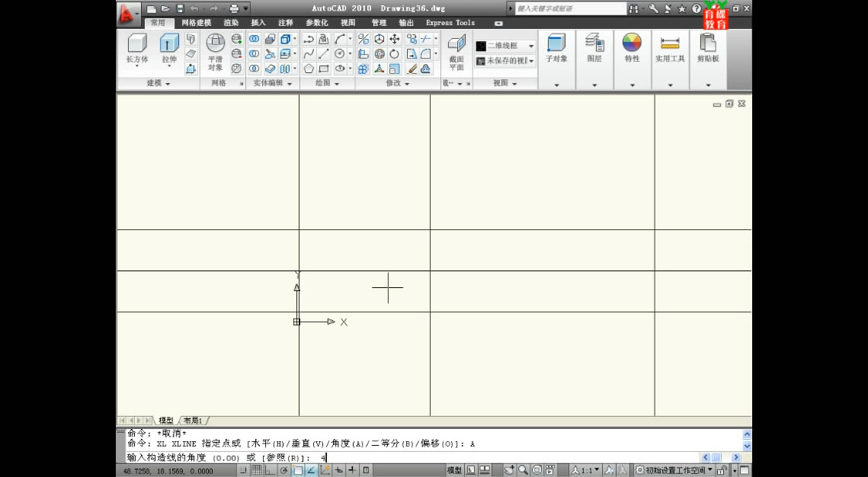The height and width of the screenshot is (477, 868).
Task: Switch to the 渲染 ribbon tab
Action: coord(232,23)
